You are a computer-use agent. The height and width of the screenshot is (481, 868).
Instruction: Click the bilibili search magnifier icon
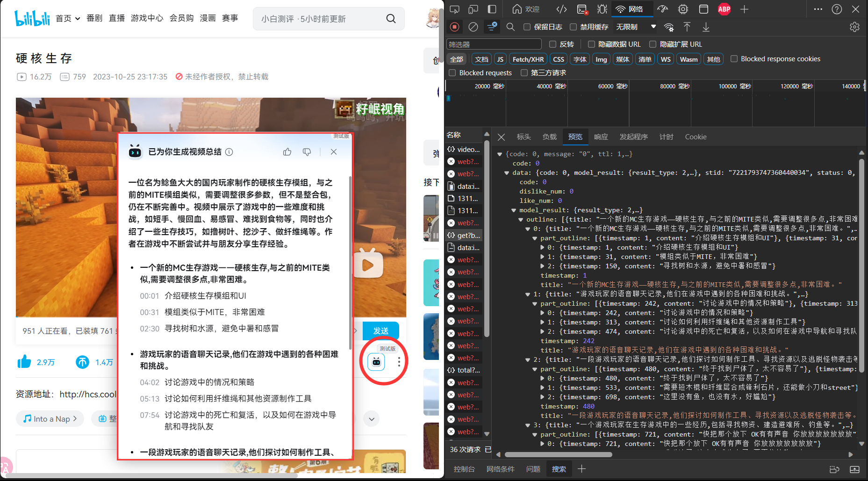[x=391, y=19]
